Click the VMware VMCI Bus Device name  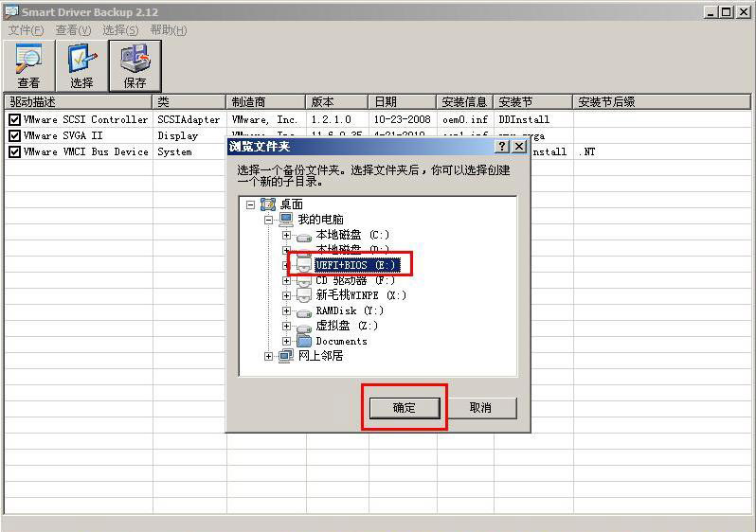[86, 151]
